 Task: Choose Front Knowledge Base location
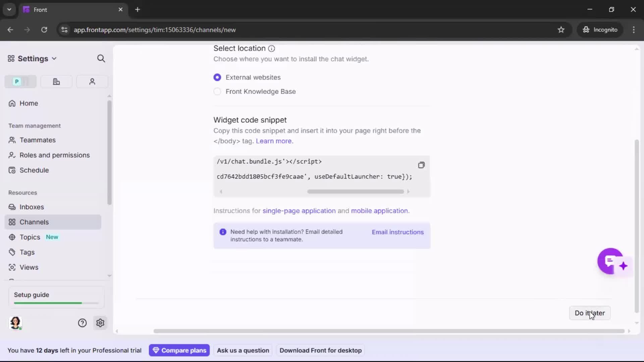pos(217,92)
